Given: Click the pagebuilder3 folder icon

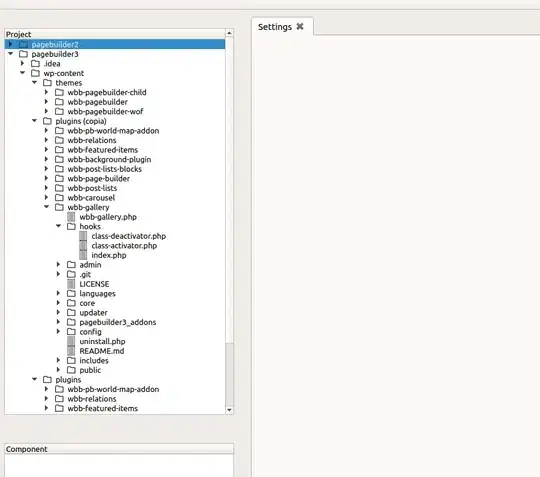Looking at the screenshot, I should tap(23, 54).
